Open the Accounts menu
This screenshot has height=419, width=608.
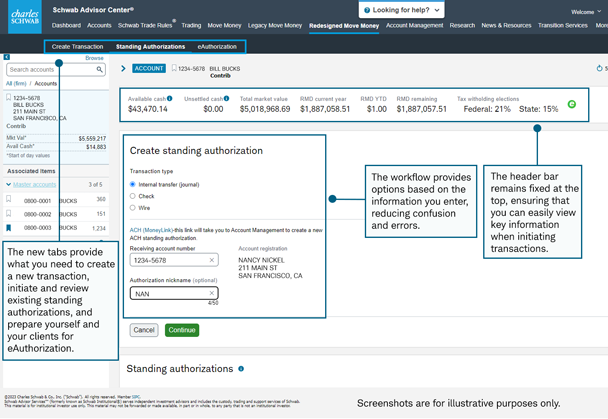(99, 25)
